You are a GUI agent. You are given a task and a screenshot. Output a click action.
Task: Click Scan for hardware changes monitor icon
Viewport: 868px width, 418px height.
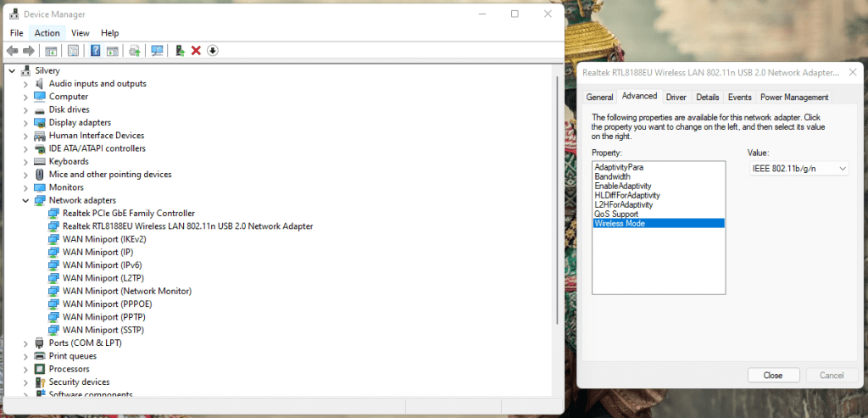(157, 51)
